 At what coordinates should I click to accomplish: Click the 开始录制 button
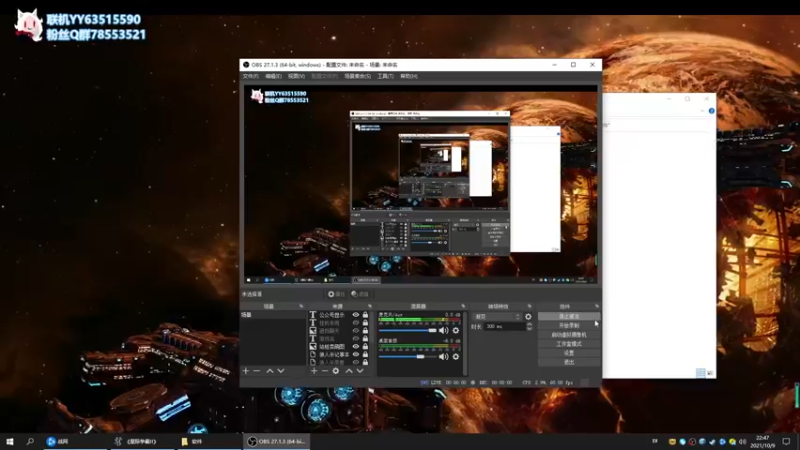tap(569, 326)
